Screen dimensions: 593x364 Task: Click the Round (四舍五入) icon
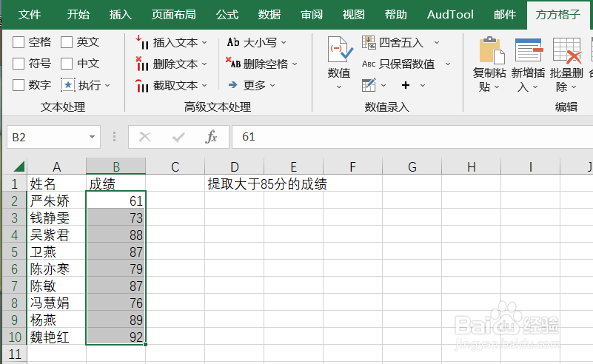(369, 42)
